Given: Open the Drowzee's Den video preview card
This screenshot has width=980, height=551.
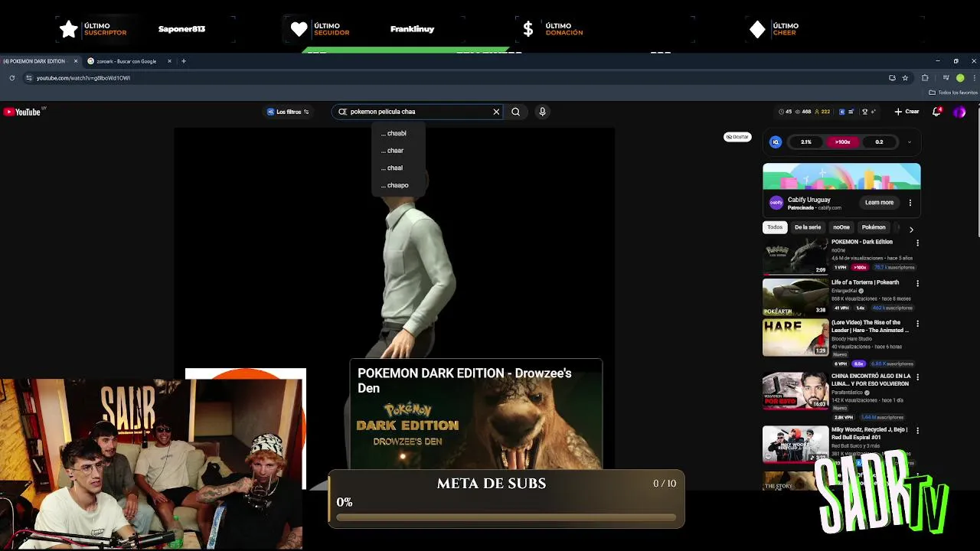Looking at the screenshot, I should point(476,413).
